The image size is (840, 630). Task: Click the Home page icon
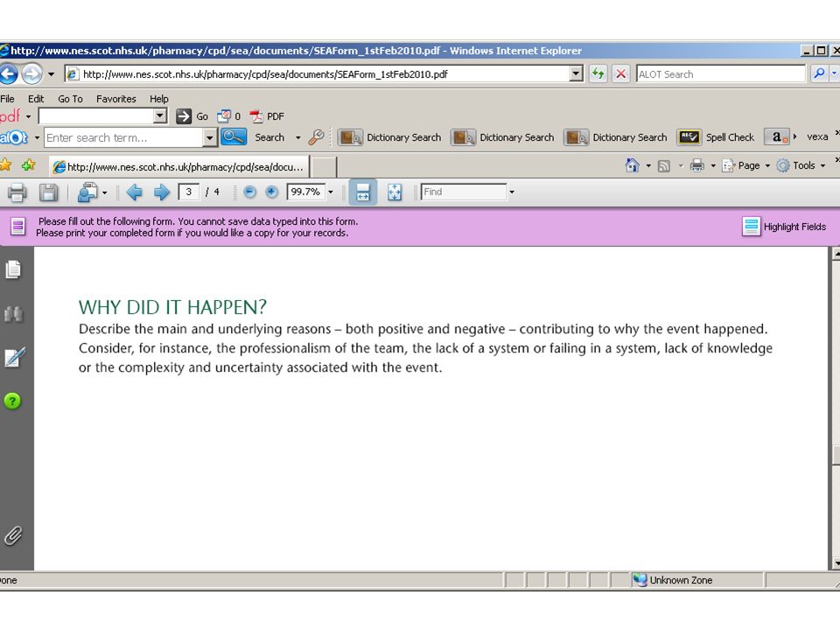(632, 165)
